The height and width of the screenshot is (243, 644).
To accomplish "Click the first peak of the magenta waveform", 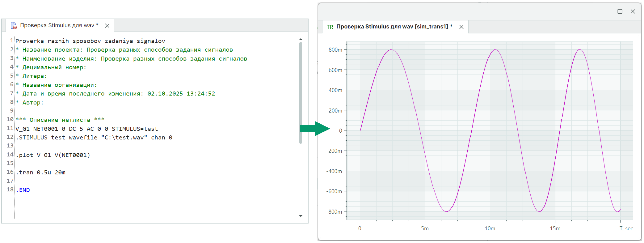I will coord(391,50).
